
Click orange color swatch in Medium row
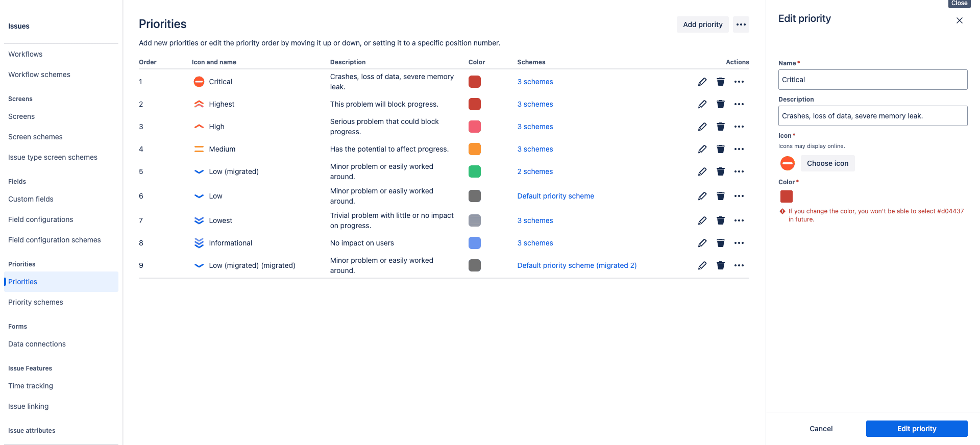pos(475,149)
